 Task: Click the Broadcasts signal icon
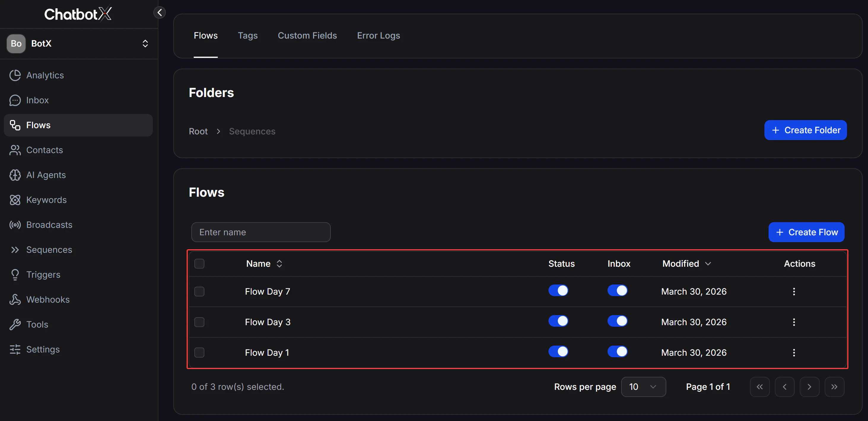[x=15, y=225]
